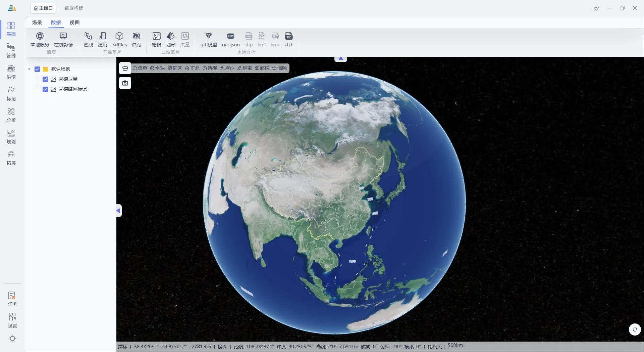Click the dxf file import icon

click(288, 36)
